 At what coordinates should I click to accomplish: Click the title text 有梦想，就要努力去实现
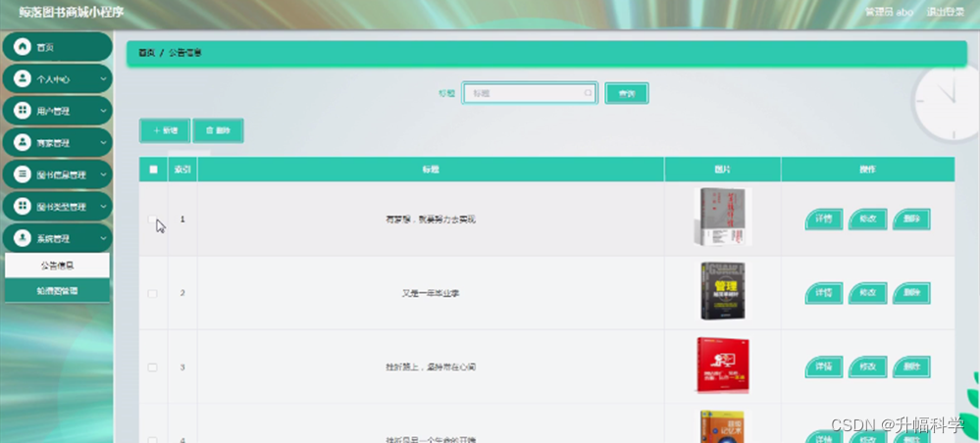pyautogui.click(x=431, y=220)
